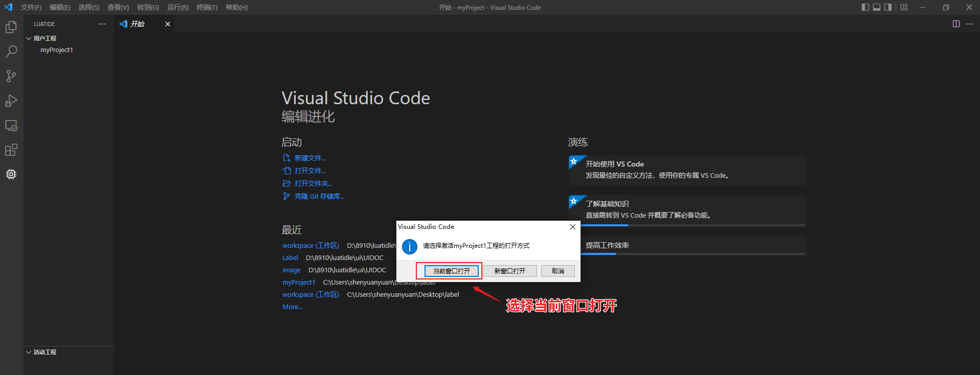Open the Source Control icon
Viewport: 980px width, 375px height.
pyautogui.click(x=11, y=76)
